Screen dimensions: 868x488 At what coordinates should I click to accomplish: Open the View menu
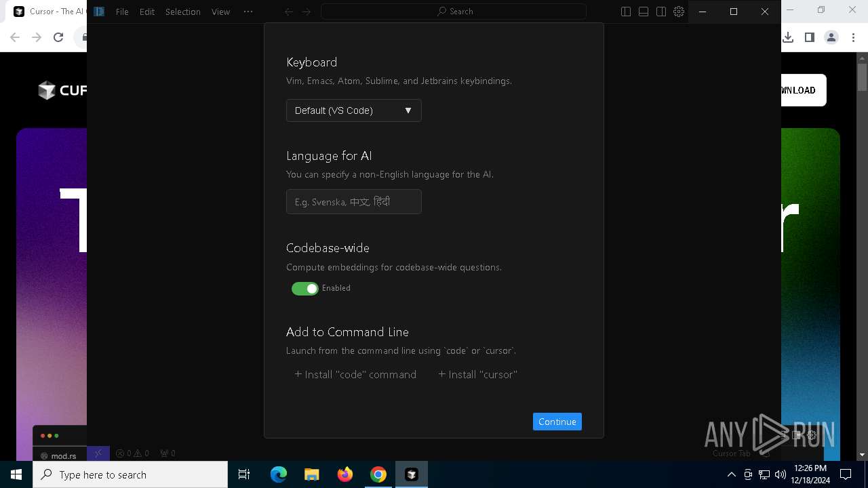(x=220, y=12)
